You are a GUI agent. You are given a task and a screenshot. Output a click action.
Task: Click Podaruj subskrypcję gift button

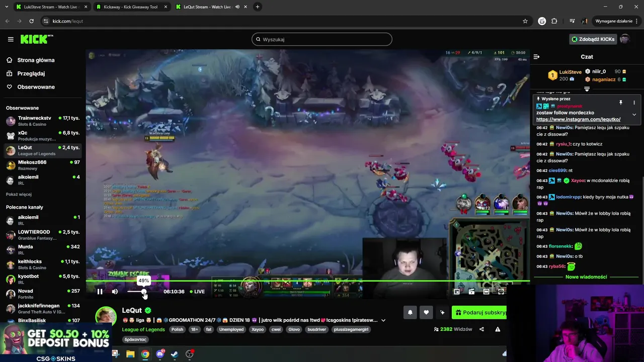(x=479, y=312)
